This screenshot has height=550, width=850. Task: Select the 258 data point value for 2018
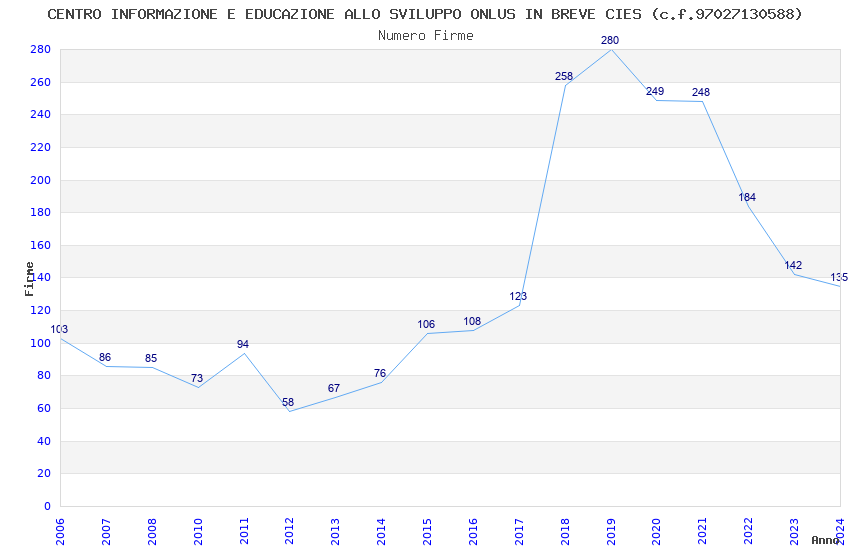(x=564, y=76)
